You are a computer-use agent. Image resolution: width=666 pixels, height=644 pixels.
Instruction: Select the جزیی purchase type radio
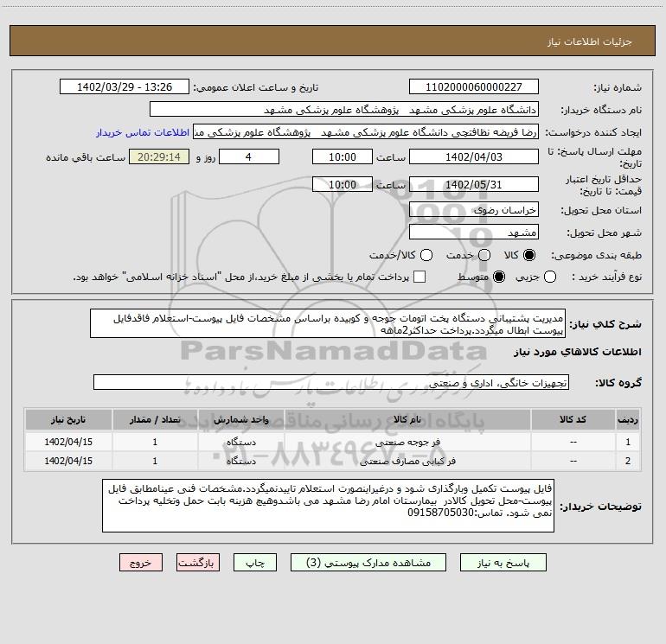549,277
